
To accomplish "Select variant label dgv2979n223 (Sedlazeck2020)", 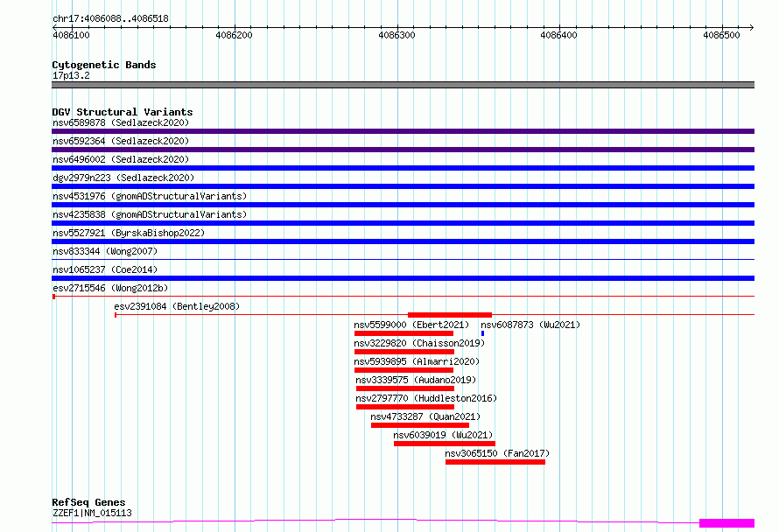I will 123,178.
